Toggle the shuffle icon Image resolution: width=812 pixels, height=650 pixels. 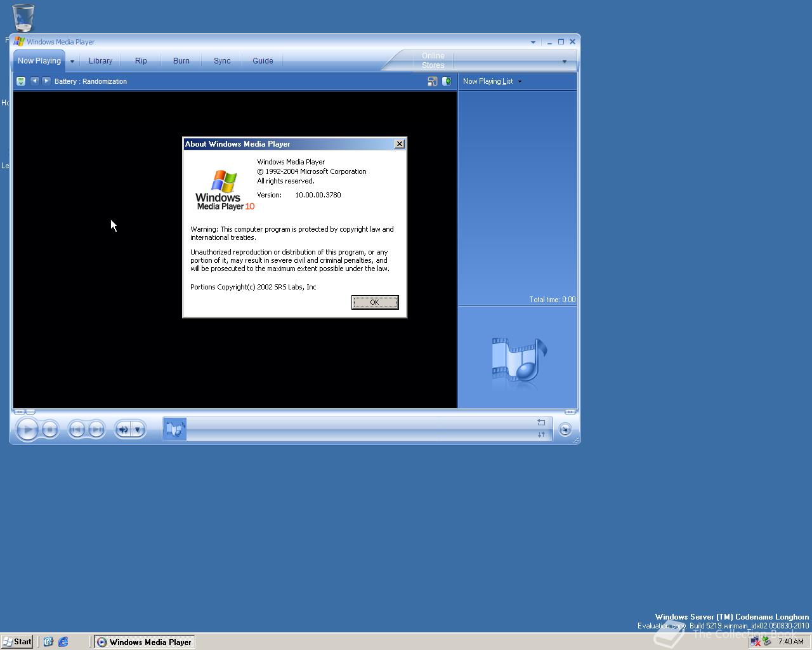point(541,435)
